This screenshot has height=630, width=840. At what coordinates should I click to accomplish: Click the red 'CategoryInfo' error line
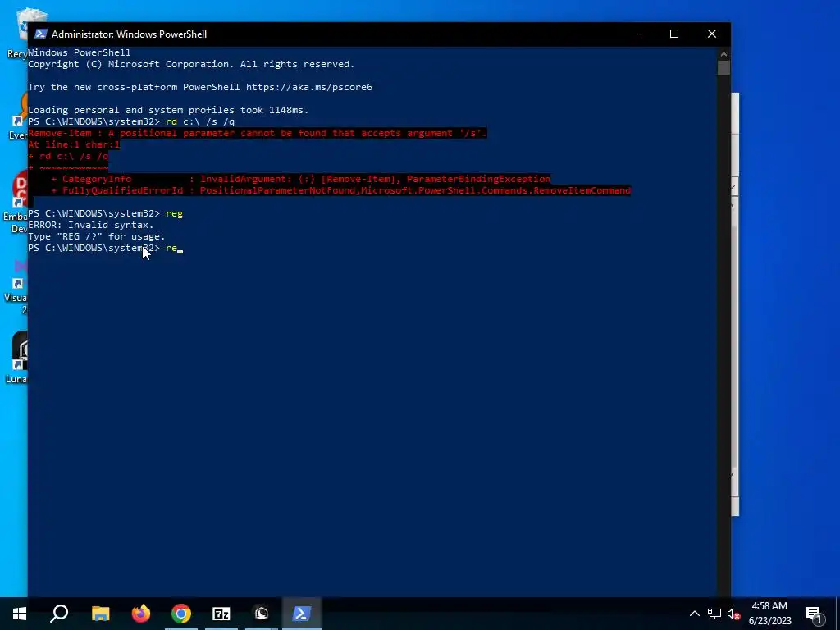click(301, 179)
